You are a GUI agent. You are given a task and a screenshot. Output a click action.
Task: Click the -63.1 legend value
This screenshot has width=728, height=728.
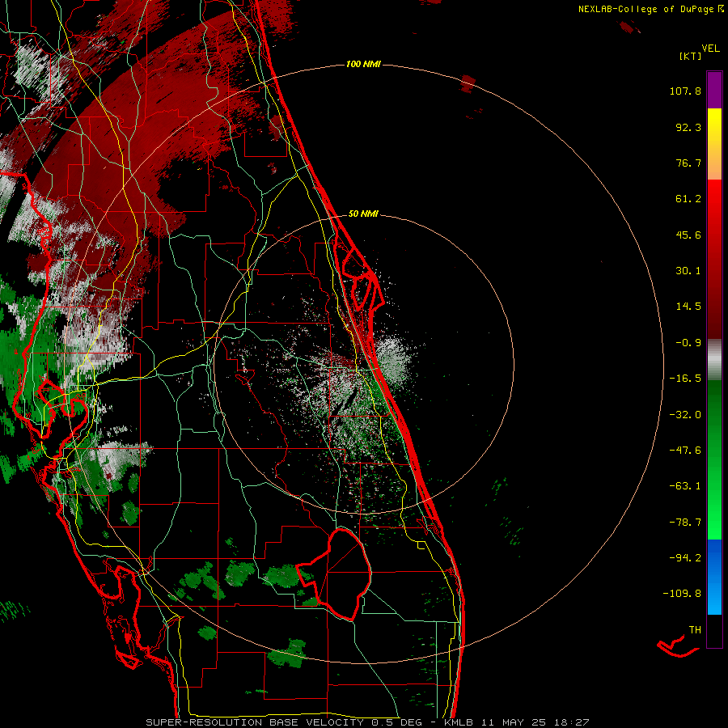coord(685,486)
